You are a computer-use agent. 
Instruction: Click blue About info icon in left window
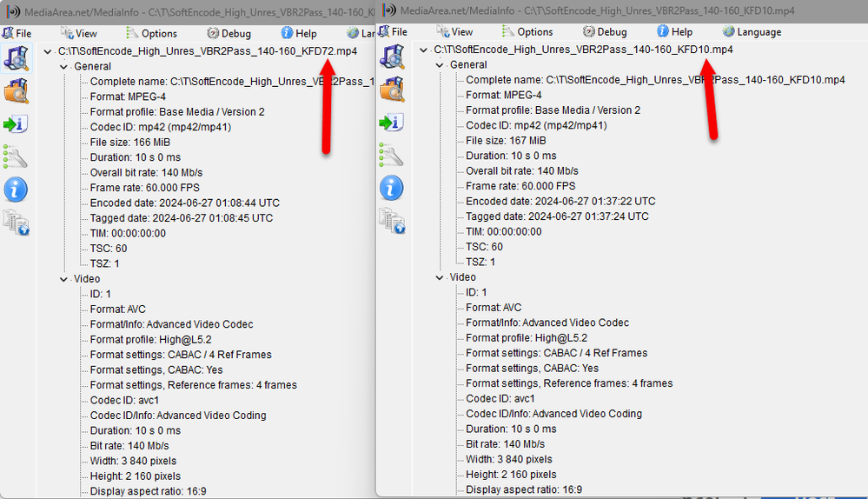pyautogui.click(x=16, y=190)
